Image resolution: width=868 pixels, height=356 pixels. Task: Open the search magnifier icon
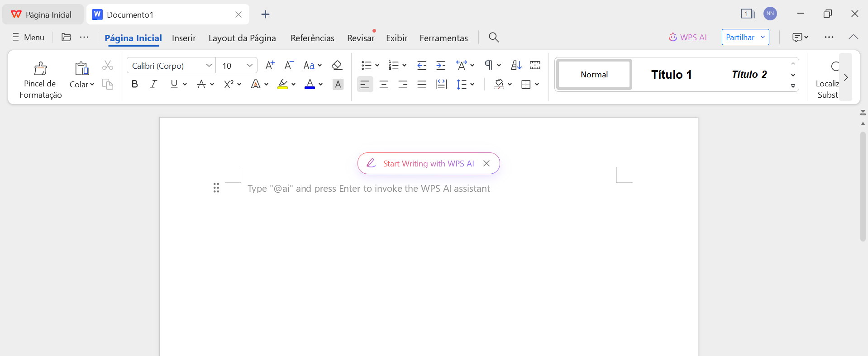[x=494, y=38]
